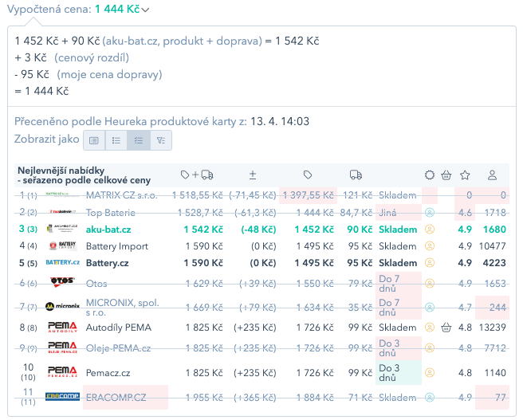This screenshot has width=523, height=420.
Task: Click the customer badge icon in Pemacz.cz row
Action: (430, 373)
